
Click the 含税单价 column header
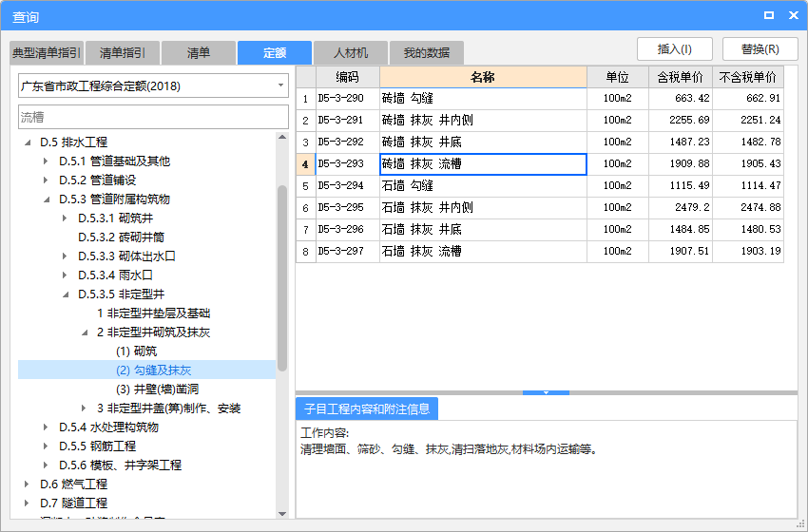[681, 77]
